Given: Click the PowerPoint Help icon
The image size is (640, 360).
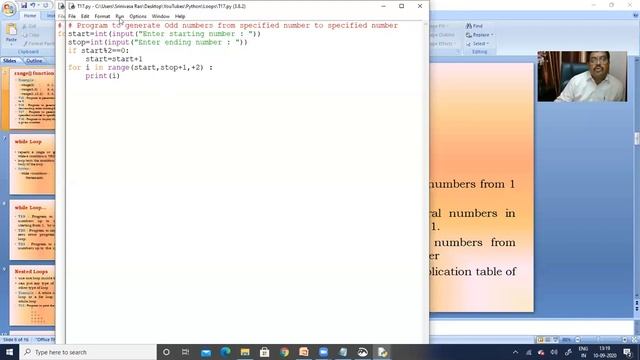Looking at the screenshot, I should (x=636, y=15).
